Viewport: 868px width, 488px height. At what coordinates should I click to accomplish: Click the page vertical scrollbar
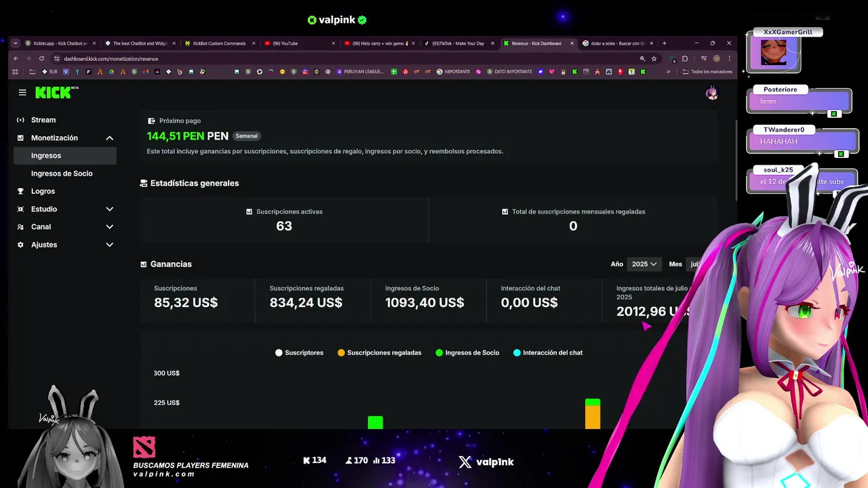point(737,160)
